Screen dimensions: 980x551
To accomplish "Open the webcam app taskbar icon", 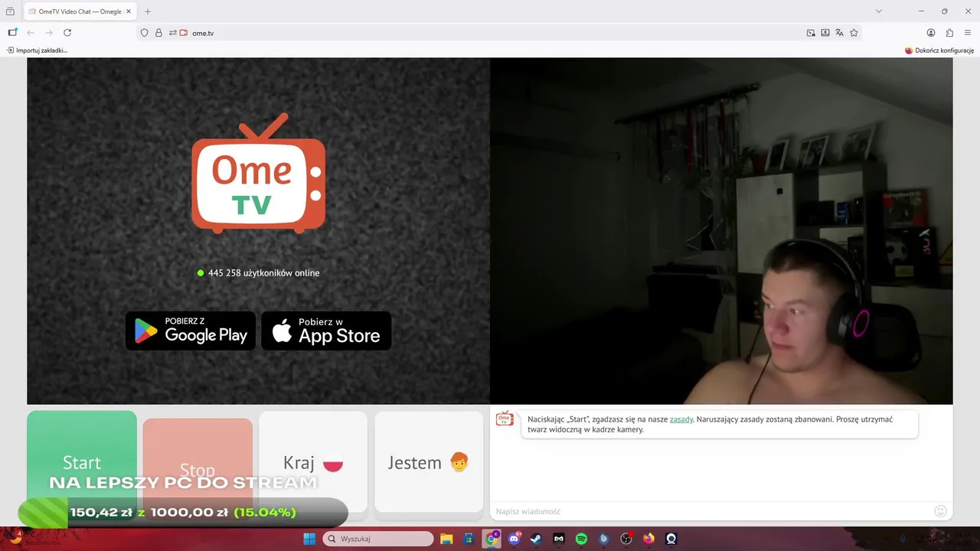I will tap(671, 539).
